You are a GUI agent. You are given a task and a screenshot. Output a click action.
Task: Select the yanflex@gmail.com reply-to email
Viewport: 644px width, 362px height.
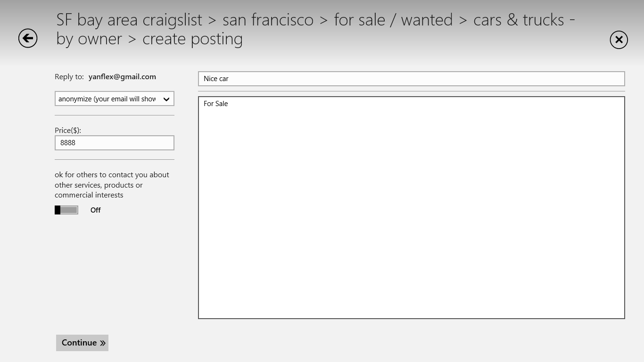coord(122,76)
